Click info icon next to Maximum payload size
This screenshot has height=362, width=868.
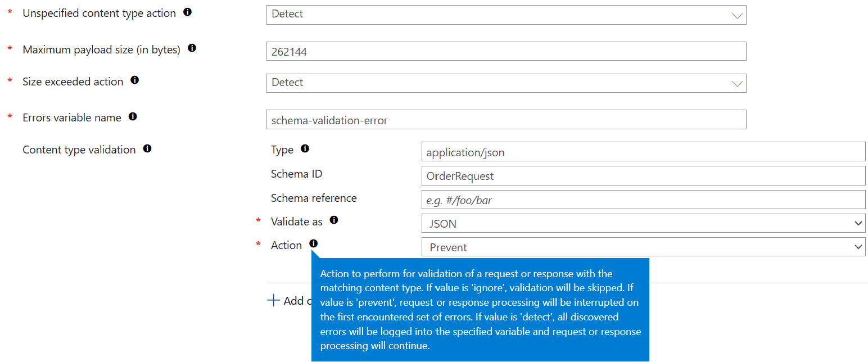click(192, 48)
